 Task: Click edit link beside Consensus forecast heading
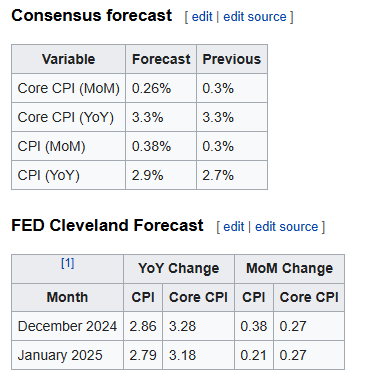click(202, 17)
